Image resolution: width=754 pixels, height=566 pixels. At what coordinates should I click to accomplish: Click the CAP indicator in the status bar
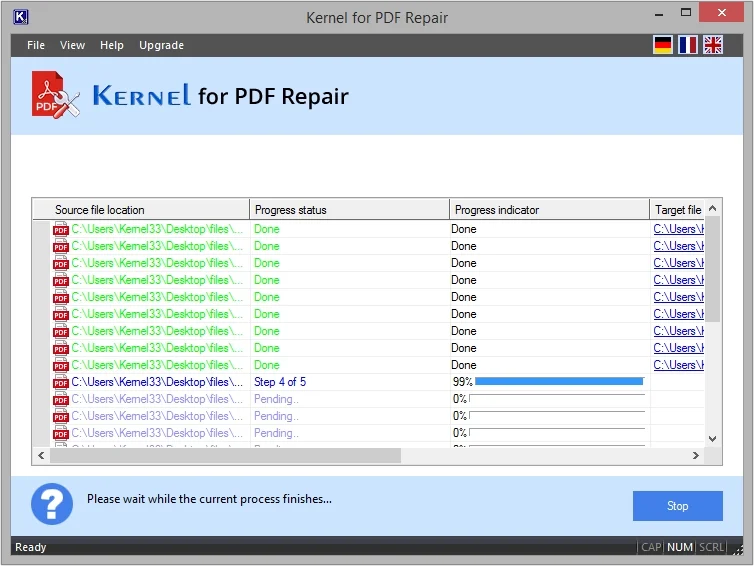click(651, 547)
